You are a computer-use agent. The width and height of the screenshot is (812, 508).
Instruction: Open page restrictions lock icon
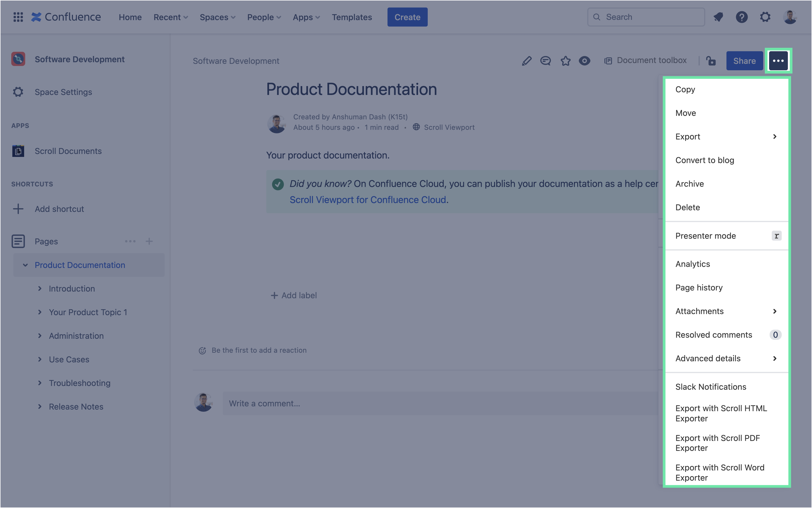[711, 61]
